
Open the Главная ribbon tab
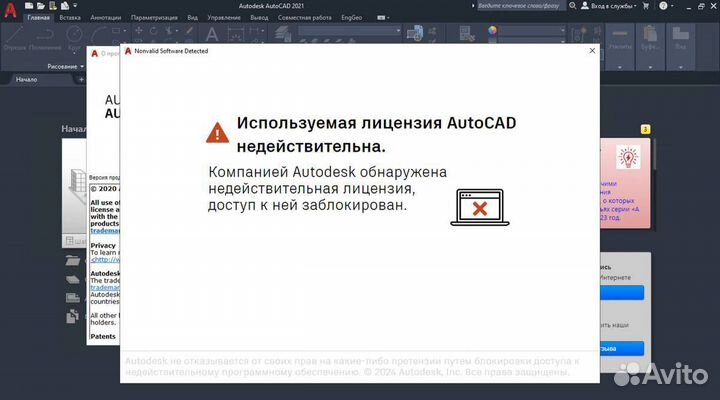[x=38, y=18]
